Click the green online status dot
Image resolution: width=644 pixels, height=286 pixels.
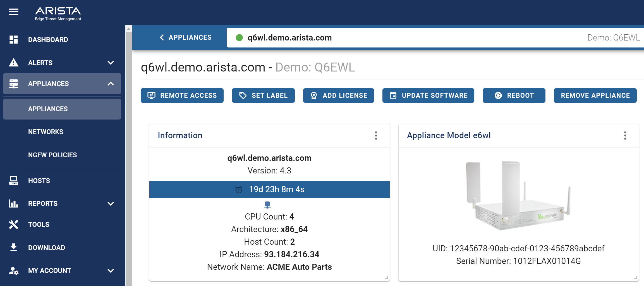[239, 37]
